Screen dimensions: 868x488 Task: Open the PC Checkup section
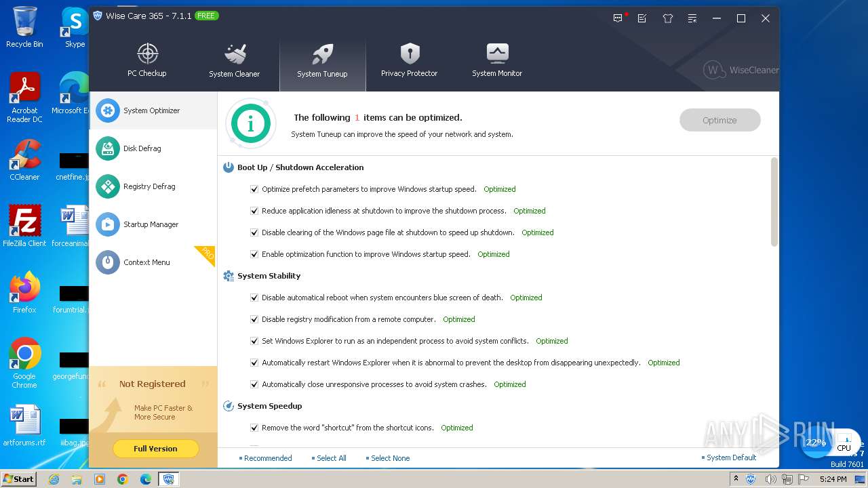[x=147, y=61]
